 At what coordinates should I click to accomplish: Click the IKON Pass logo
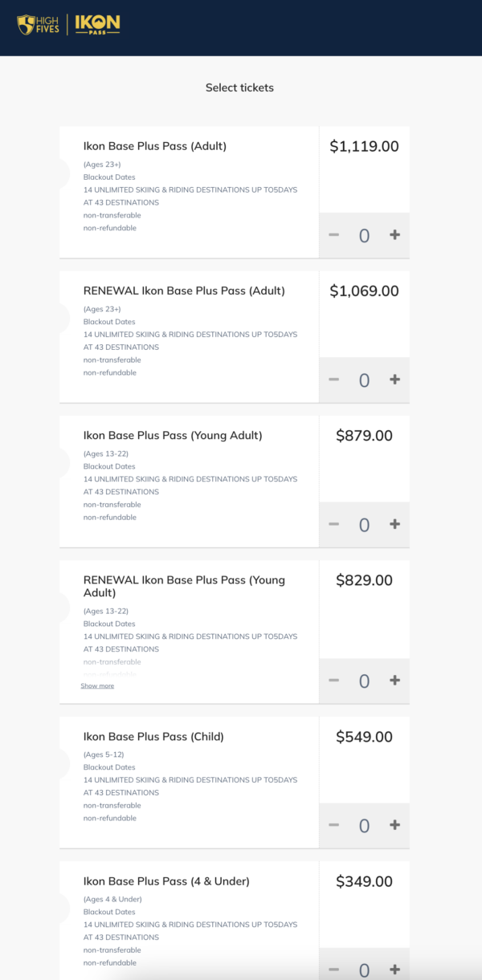coord(96,24)
